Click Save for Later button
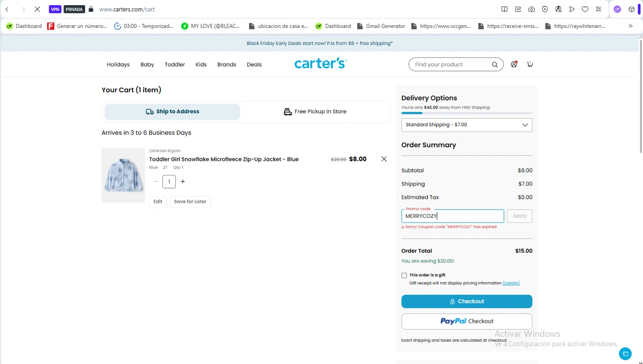This screenshot has width=643, height=364. (190, 202)
